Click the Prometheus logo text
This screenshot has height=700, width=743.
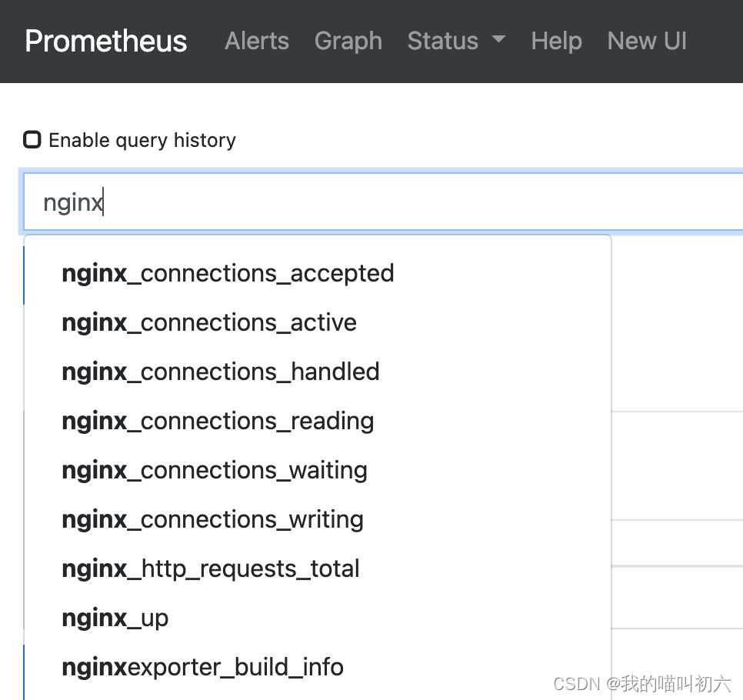pyautogui.click(x=105, y=42)
